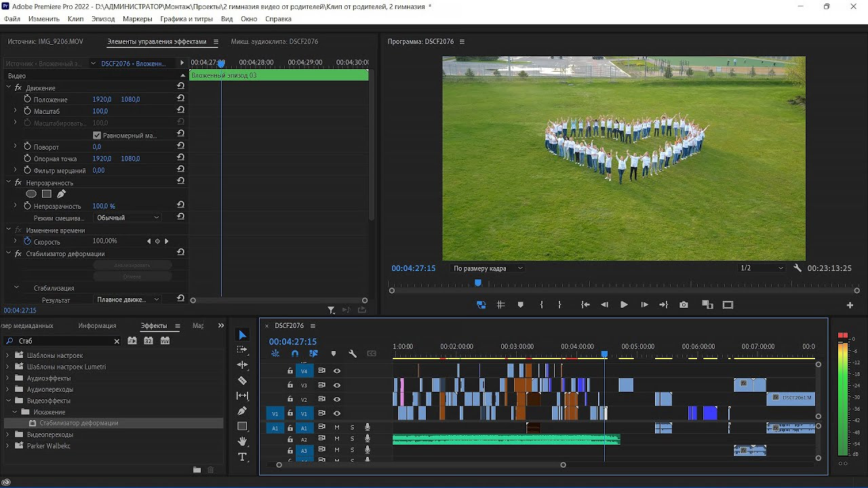Expand the Аудиоэффекты folder
The width and height of the screenshot is (868, 488).
coord(8,378)
